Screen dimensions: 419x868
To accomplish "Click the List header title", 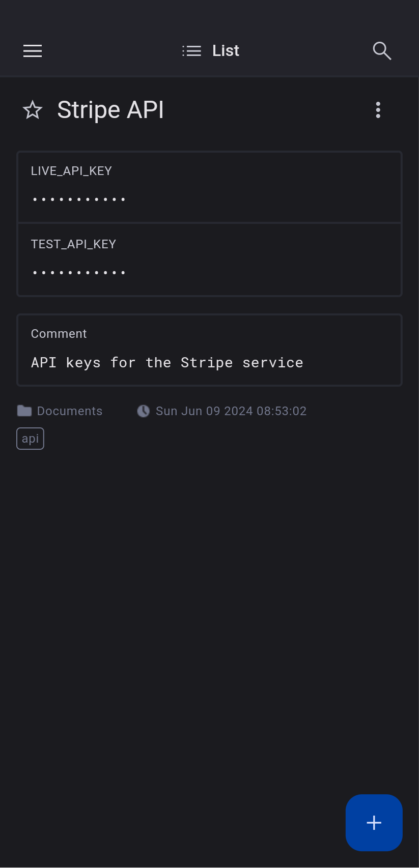I will (226, 51).
